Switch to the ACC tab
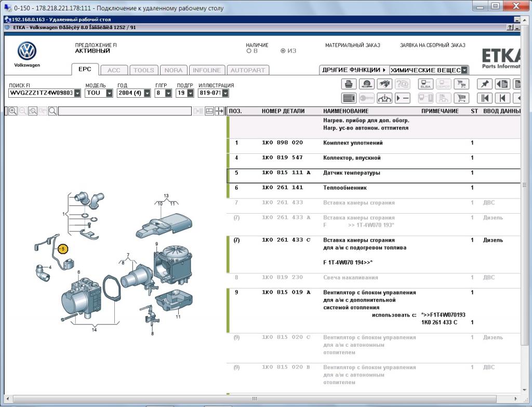Image resolution: width=532 pixels, height=407 pixels. coord(114,70)
